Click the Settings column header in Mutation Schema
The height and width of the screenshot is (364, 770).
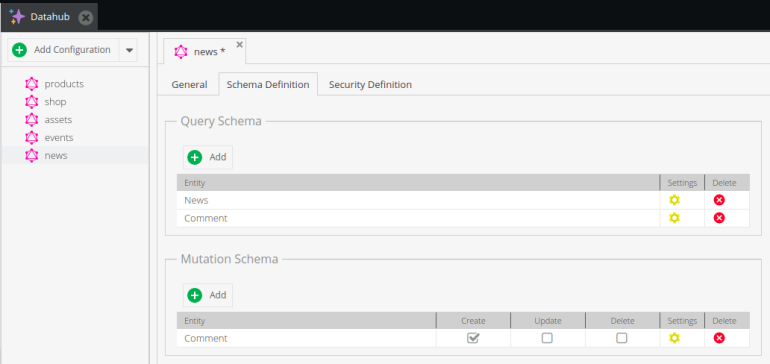click(682, 321)
